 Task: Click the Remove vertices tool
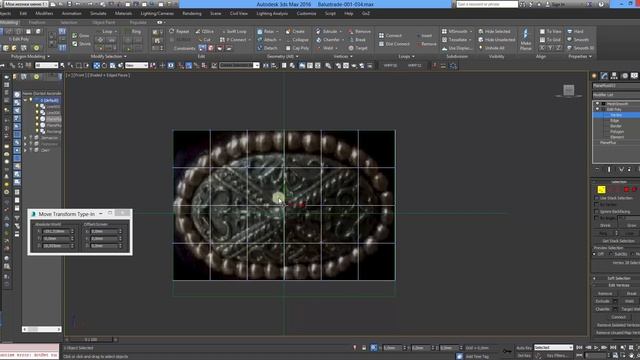(359, 31)
